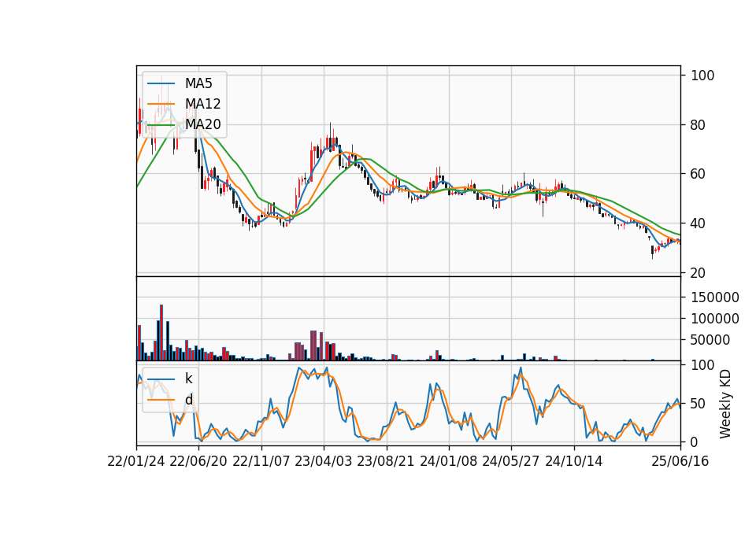Click the KD axis value 50
Screen dimensions: 756x543
click(x=699, y=403)
